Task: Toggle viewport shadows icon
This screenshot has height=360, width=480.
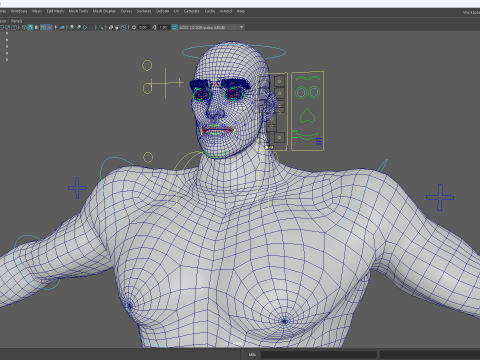Action: tap(62, 27)
